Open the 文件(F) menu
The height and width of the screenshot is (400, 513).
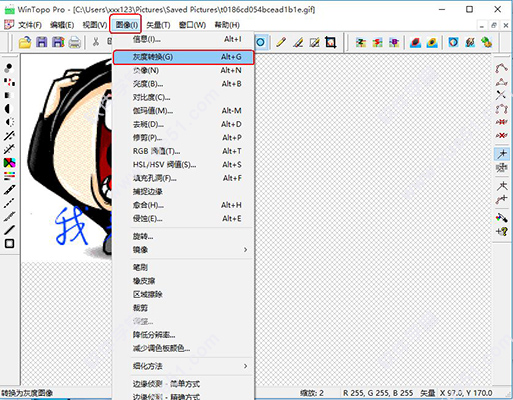click(x=30, y=25)
